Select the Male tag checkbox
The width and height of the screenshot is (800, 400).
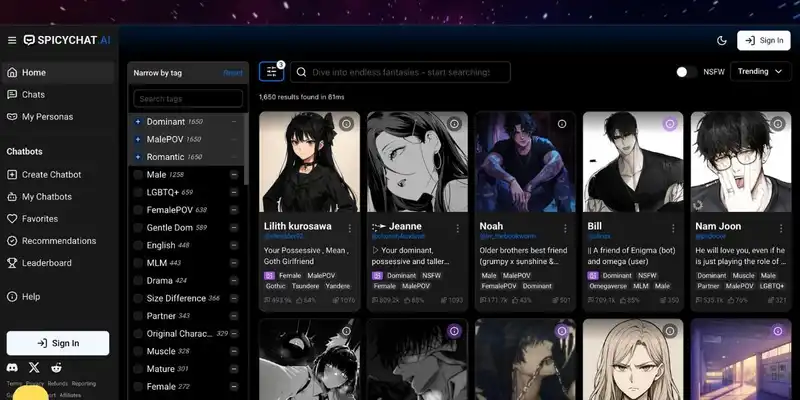pyautogui.click(x=138, y=175)
